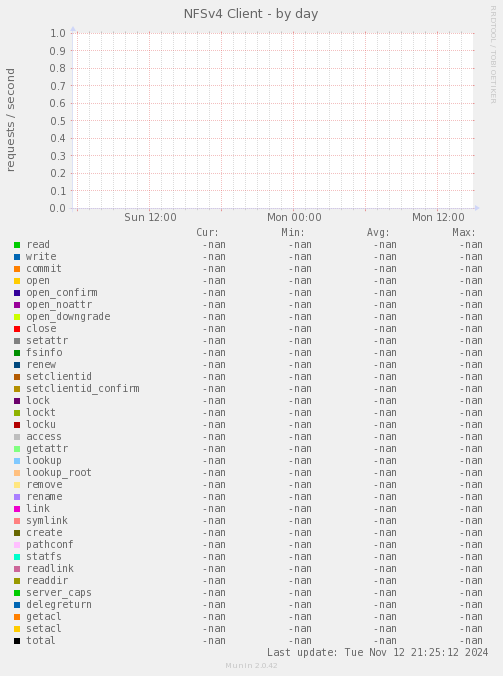503x676 pixels.
Task: Select the cyan statfs color square
Action: (x=17, y=557)
